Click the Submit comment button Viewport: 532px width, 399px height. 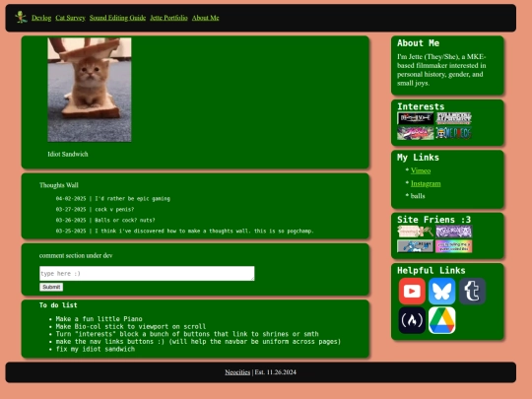pos(51,287)
